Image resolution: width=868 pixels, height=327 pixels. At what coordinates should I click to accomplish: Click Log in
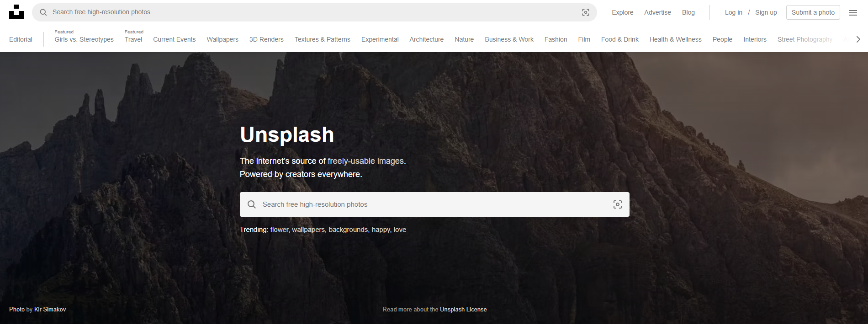(734, 12)
